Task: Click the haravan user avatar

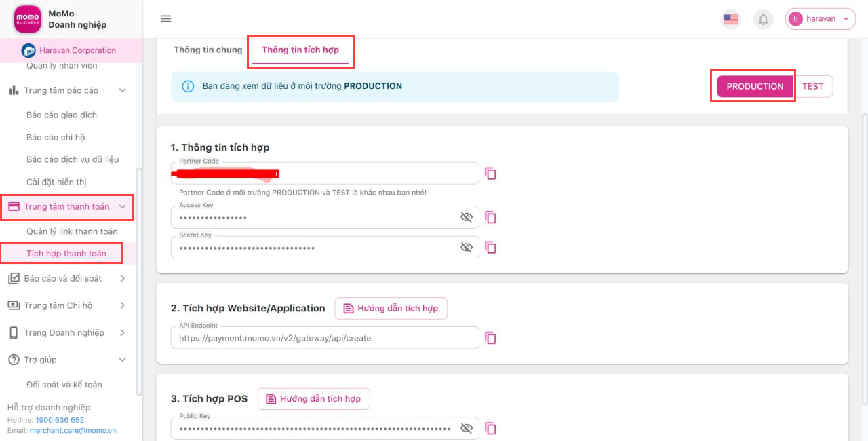Action: click(795, 19)
